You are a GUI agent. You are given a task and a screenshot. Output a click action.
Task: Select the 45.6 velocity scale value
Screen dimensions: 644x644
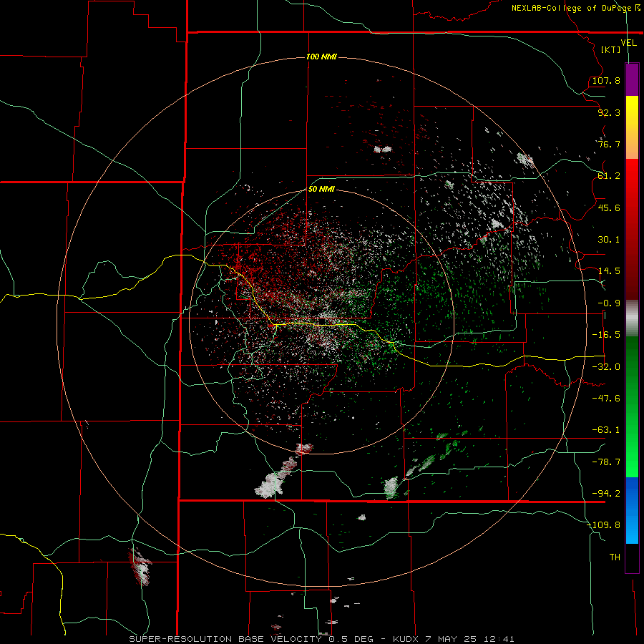[x=609, y=208]
